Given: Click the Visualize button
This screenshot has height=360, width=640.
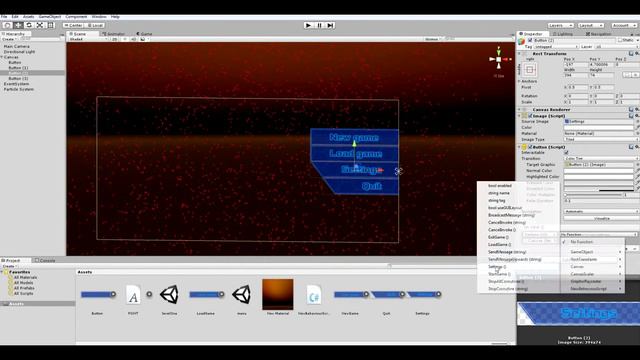Looking at the screenshot, I should tap(601, 218).
